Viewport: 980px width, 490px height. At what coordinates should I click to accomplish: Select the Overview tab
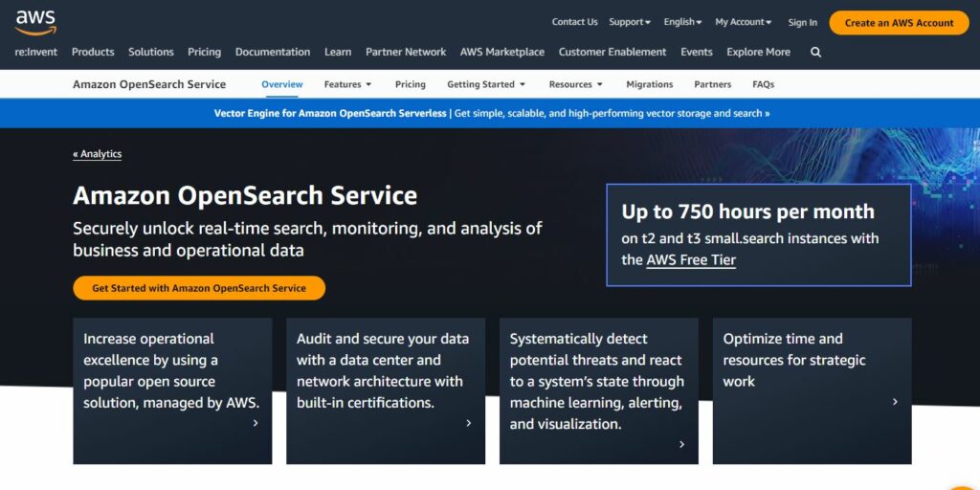point(282,84)
